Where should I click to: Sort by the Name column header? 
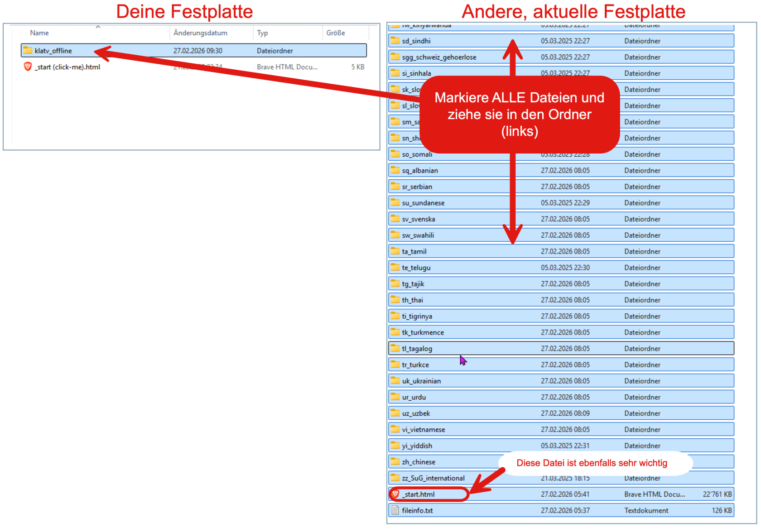tap(39, 33)
